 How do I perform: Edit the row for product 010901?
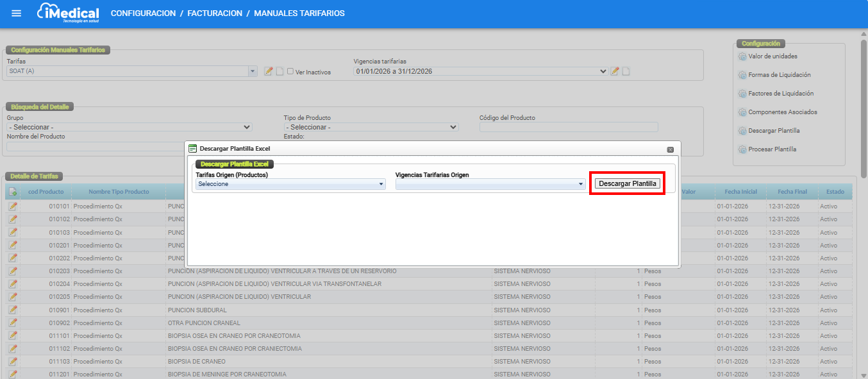pyautogui.click(x=13, y=310)
